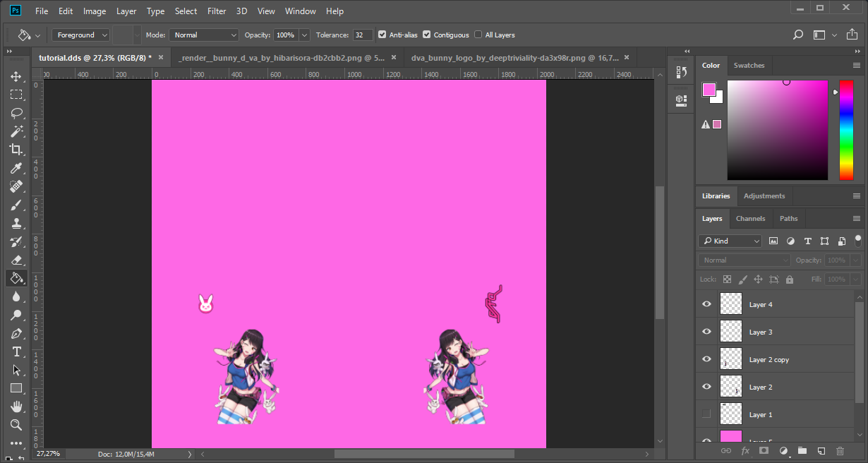Select the Rectangle shape tool
The width and height of the screenshot is (868, 463).
tap(16, 388)
